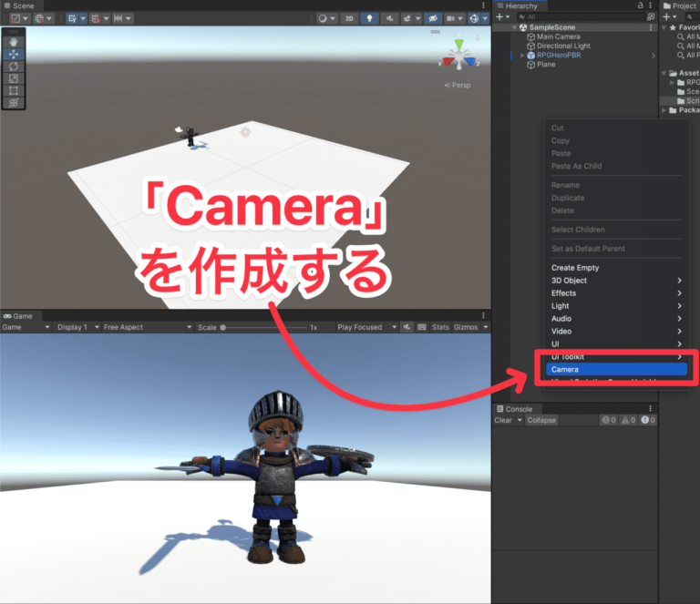Screen dimensions: 700x604
Task: Click the Directional Light cube icon
Action: 530,46
